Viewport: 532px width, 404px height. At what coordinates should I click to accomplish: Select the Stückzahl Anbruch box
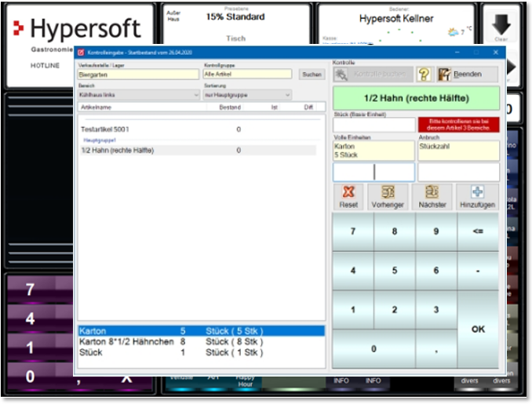458,151
